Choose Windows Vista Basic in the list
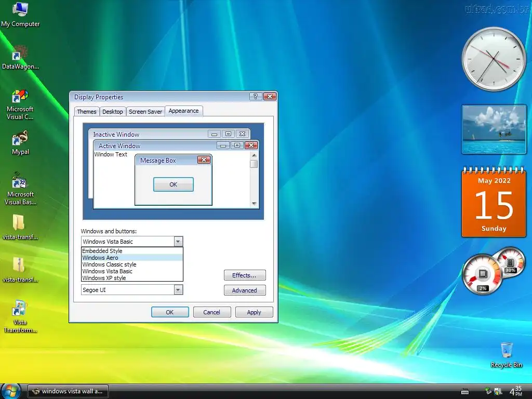This screenshot has height=399, width=532. click(x=132, y=271)
